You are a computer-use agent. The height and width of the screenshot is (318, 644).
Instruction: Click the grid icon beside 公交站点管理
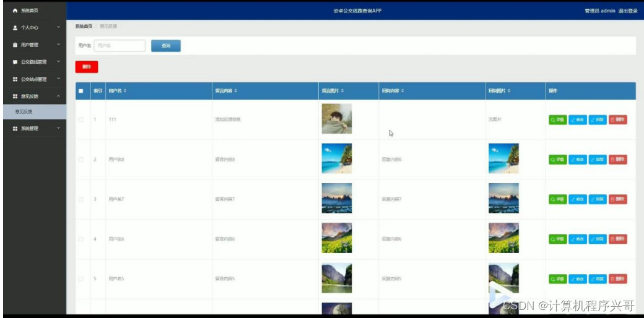(x=15, y=79)
